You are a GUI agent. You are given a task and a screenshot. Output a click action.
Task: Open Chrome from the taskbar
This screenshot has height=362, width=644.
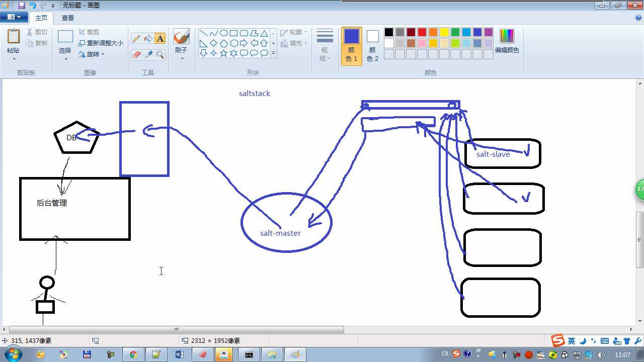pyautogui.click(x=133, y=354)
